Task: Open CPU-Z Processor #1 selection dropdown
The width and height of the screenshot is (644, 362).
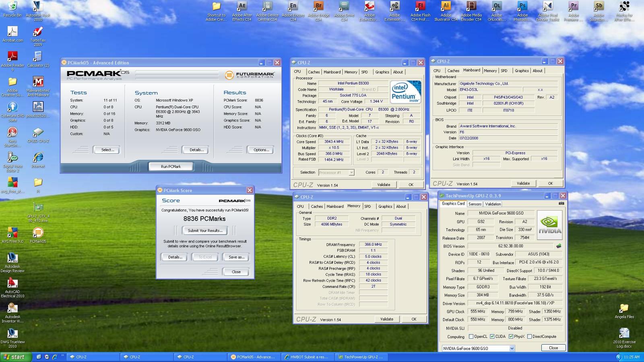Action: tap(351, 172)
